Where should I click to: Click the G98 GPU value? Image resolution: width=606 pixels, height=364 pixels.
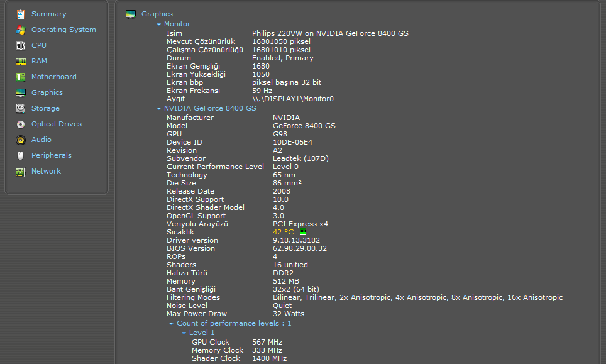click(x=280, y=134)
